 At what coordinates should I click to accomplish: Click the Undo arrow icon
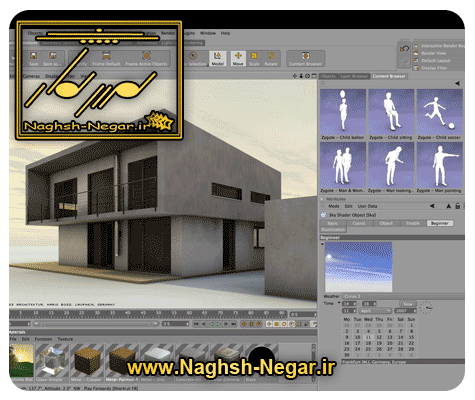tap(404, 49)
